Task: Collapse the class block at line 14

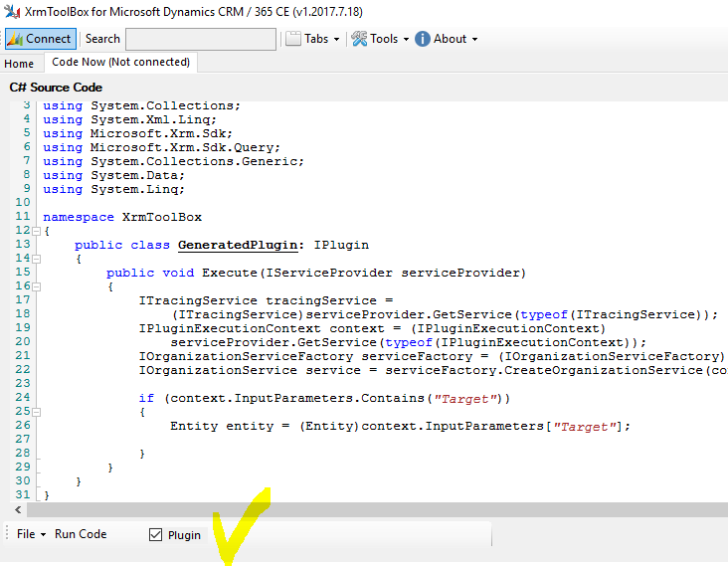Action: (x=36, y=259)
